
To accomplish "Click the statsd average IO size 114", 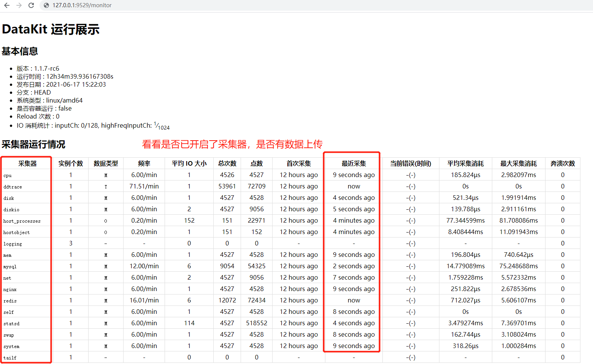I will [189, 323].
